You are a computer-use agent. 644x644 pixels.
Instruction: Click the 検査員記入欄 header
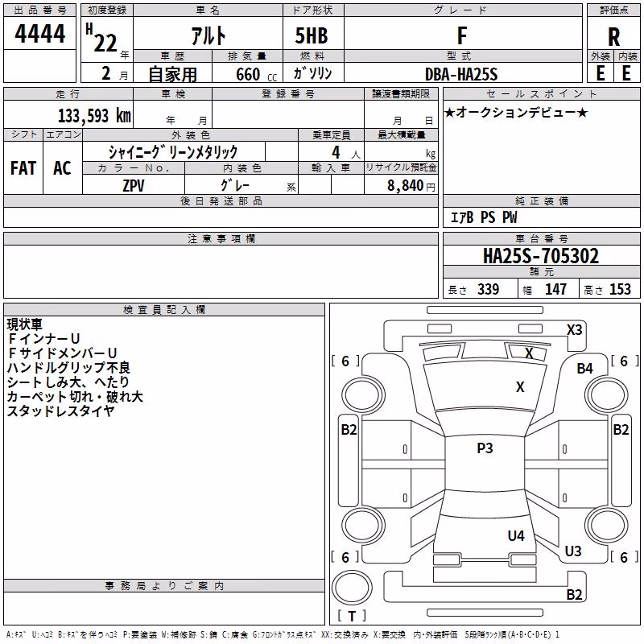click(164, 310)
